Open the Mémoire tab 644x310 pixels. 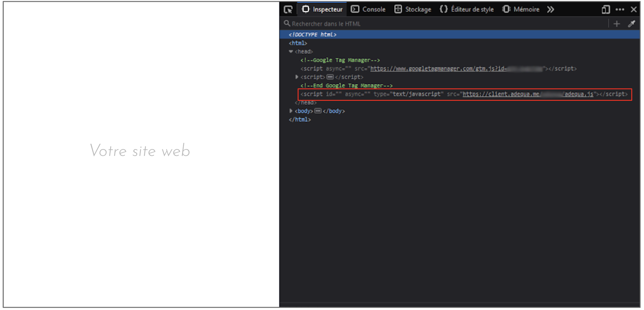pos(521,9)
